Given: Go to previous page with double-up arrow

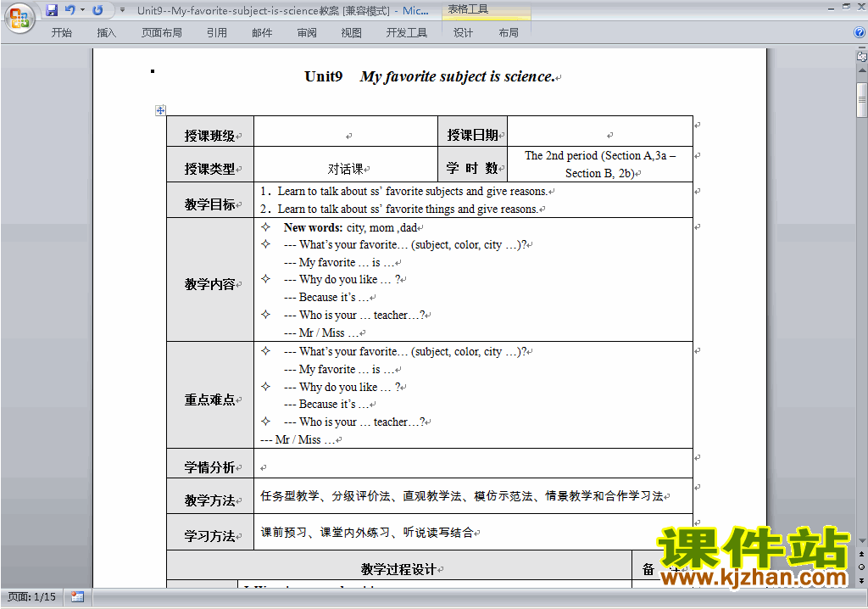Looking at the screenshot, I should pyautogui.click(x=861, y=554).
